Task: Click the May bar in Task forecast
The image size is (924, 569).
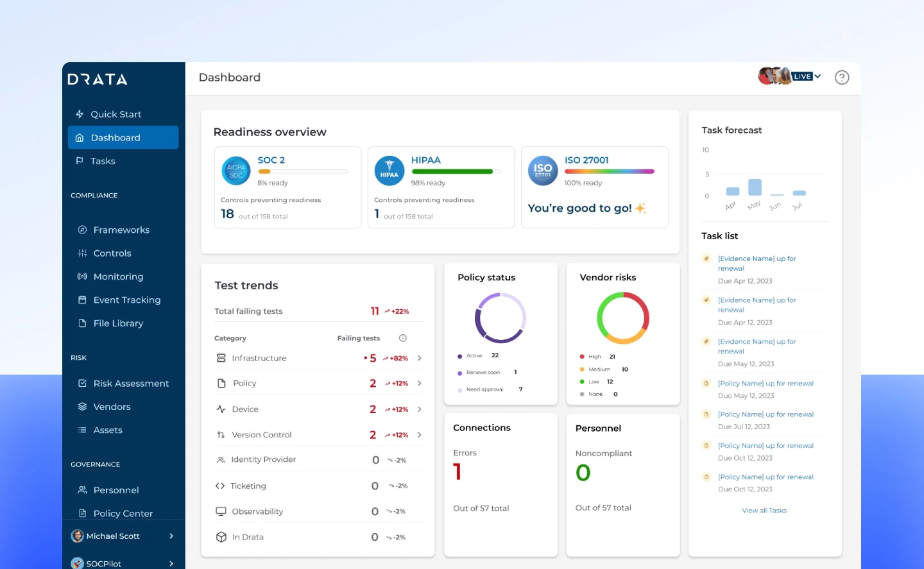Action: (755, 187)
